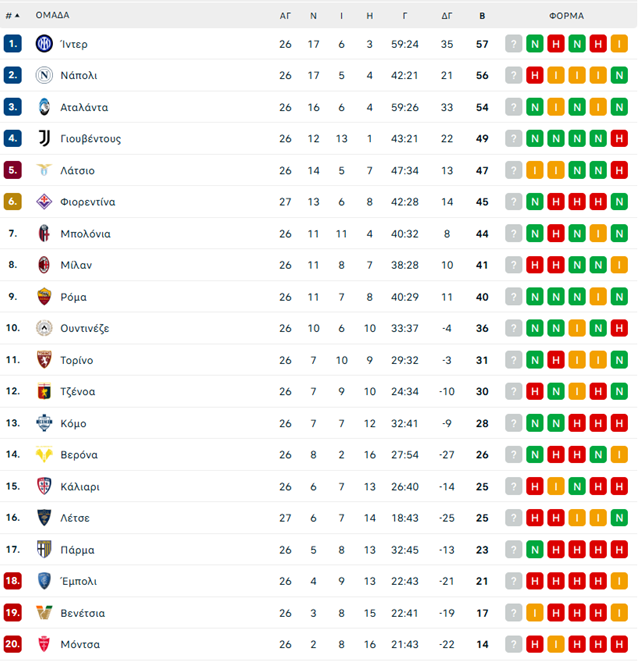
Task: Click the Inter club crest icon
Action: tap(44, 43)
